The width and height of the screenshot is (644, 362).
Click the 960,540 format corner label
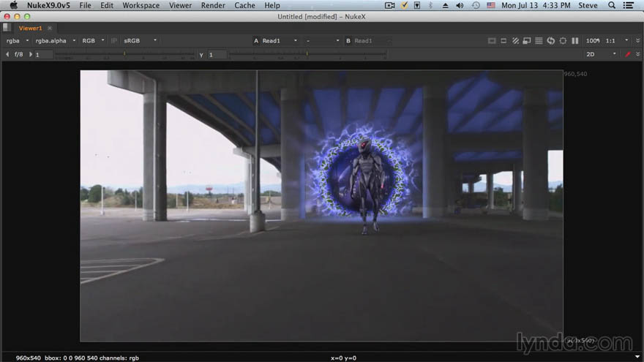[575, 74]
